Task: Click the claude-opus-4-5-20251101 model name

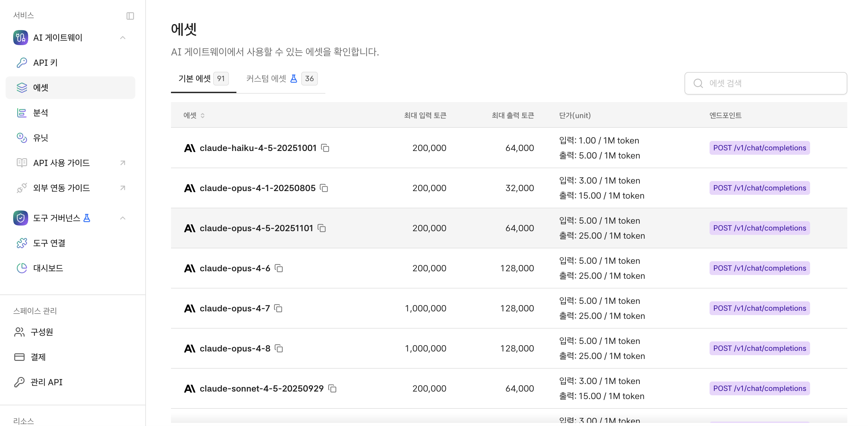Action: 256,228
